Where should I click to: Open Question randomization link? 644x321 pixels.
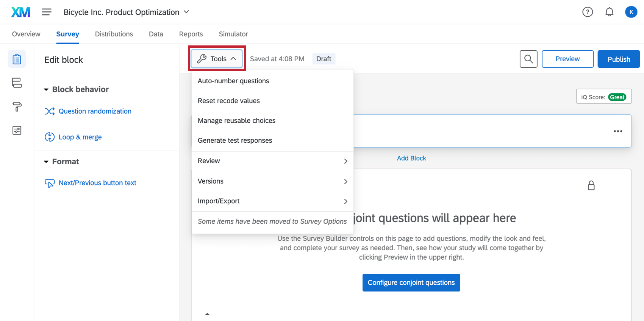(x=95, y=111)
